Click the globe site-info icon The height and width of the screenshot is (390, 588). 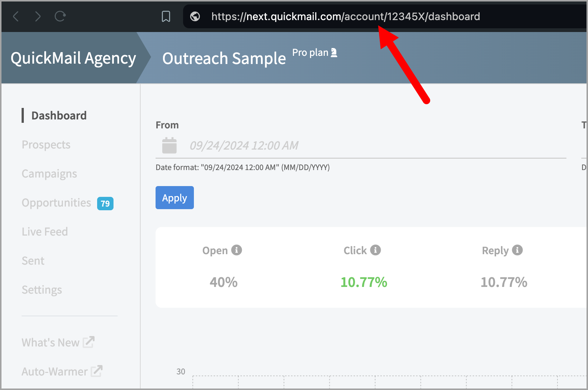coord(195,16)
